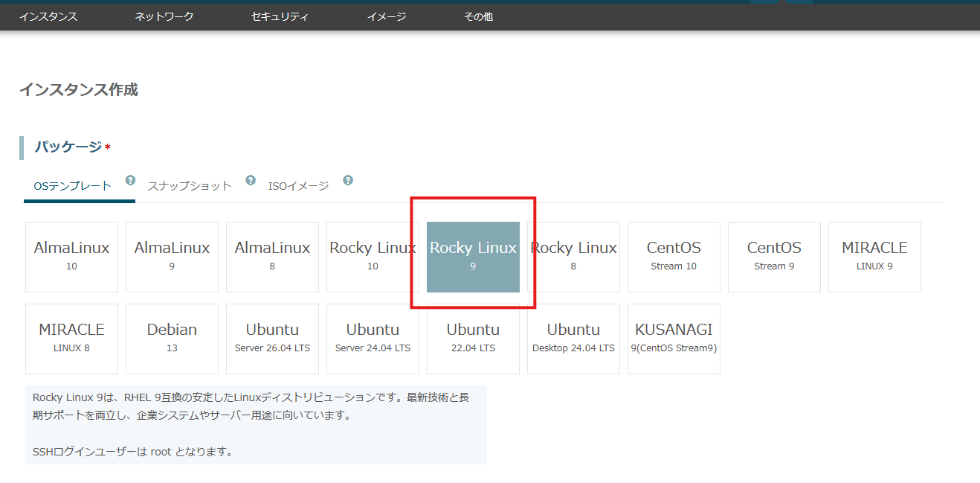This screenshot has width=980, height=483.
Task: Select Ubuntu Desktop 24.04 LTS template
Action: click(x=573, y=339)
